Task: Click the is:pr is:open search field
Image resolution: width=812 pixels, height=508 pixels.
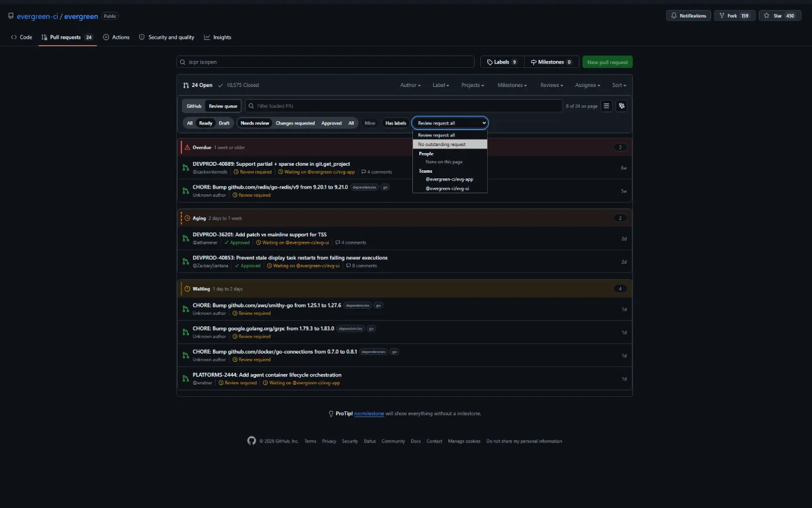Action: pos(325,62)
